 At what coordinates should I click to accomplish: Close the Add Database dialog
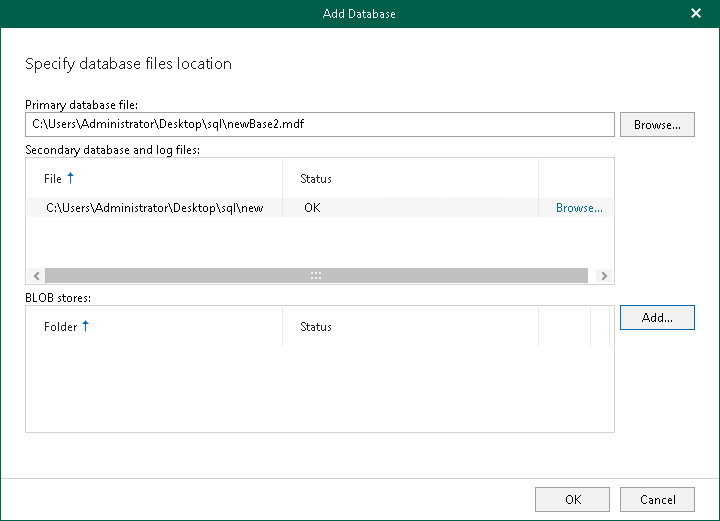tap(696, 14)
